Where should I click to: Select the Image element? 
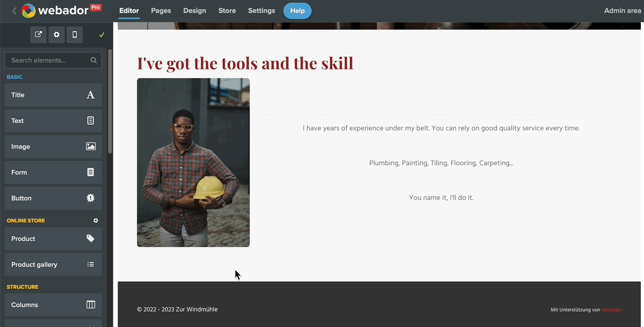[x=53, y=147]
